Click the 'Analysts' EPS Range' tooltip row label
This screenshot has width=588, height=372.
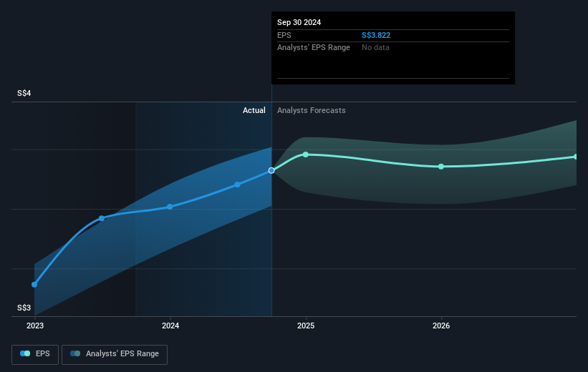(314, 48)
